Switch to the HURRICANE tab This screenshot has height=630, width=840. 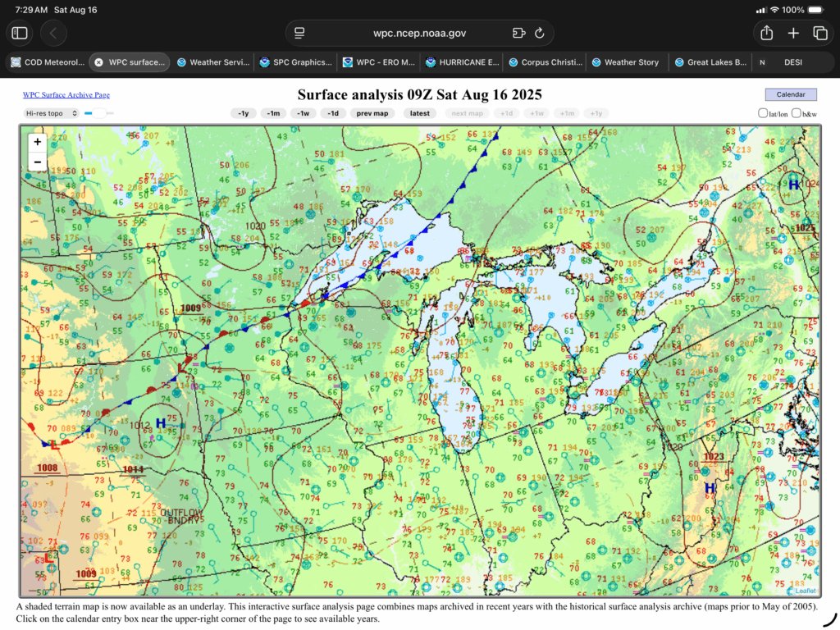click(461, 62)
